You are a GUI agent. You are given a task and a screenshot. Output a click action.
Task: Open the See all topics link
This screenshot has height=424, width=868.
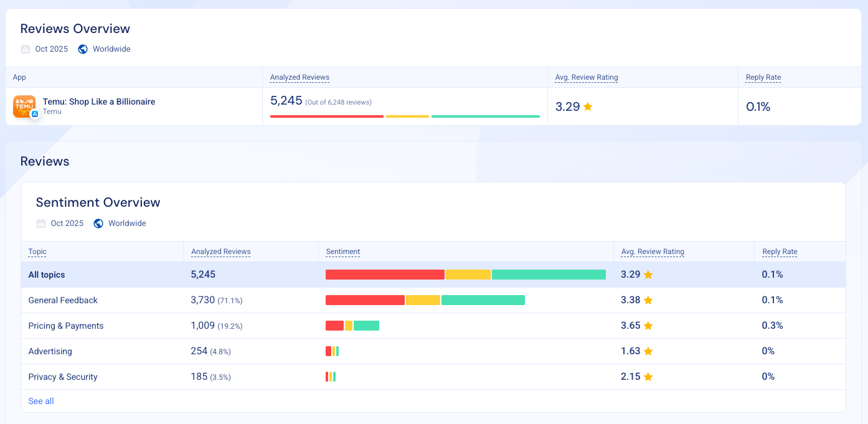coord(41,401)
